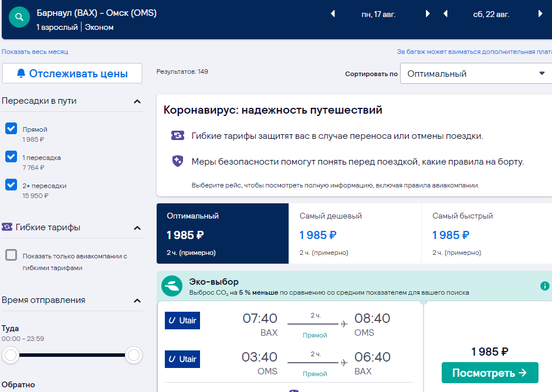
Task: Go to next departure date after пн. 17 авг.
Action: click(428, 13)
